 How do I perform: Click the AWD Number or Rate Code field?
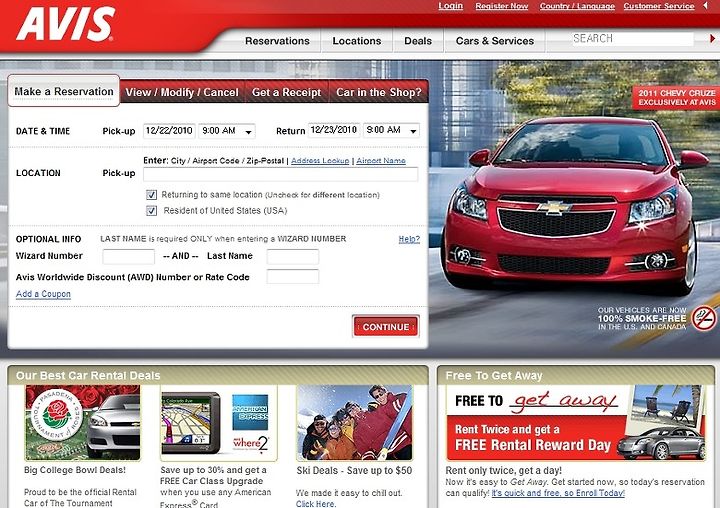pyautogui.click(x=292, y=277)
